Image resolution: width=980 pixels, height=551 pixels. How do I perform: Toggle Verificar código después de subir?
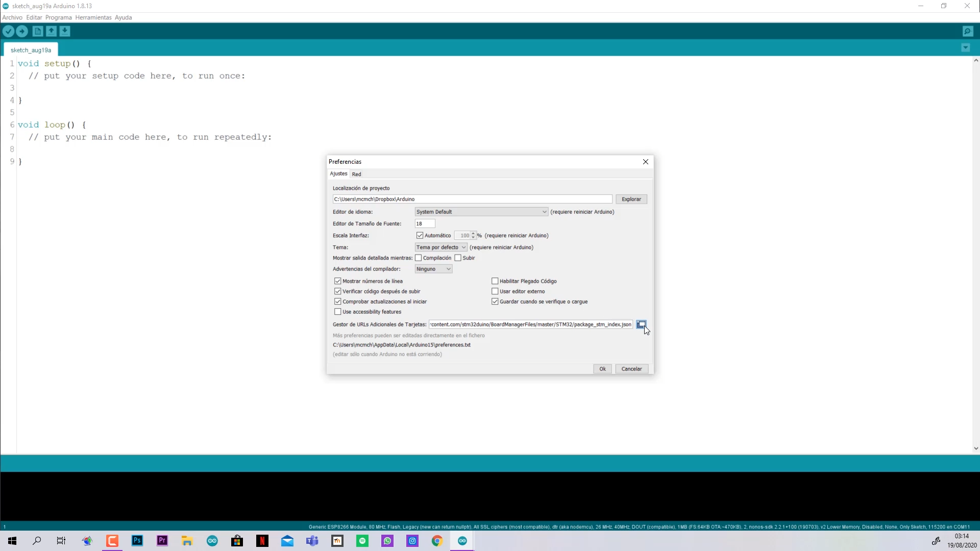[338, 291]
